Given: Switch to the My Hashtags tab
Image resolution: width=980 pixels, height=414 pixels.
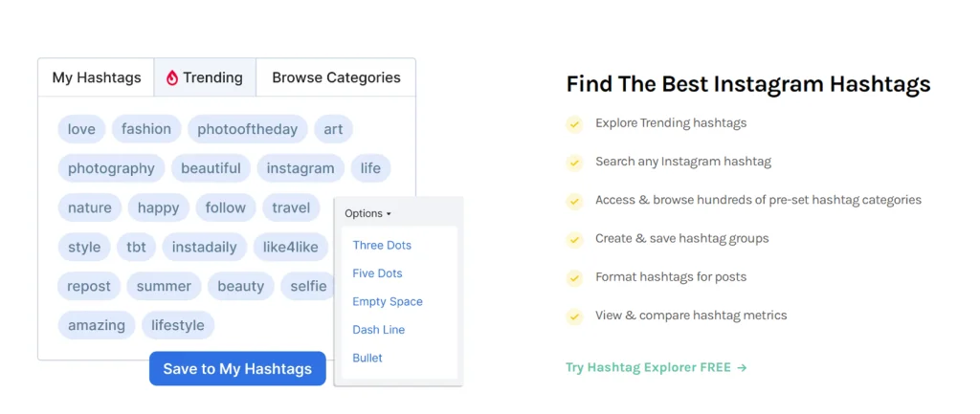Looking at the screenshot, I should tap(97, 77).
